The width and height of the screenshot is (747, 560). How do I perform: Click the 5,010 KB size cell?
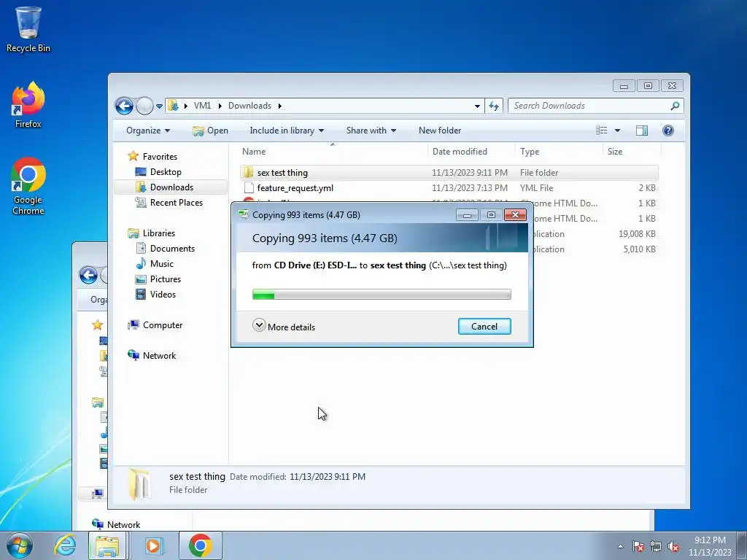click(x=639, y=249)
